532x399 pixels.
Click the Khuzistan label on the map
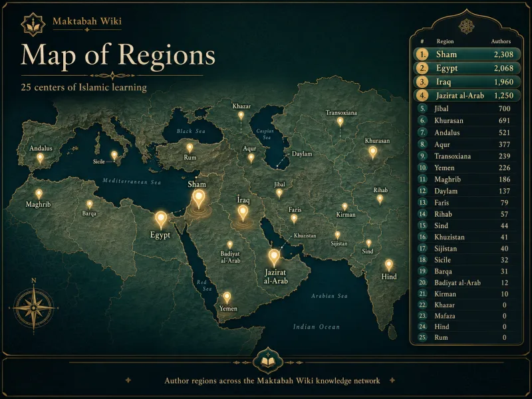tap(305, 235)
